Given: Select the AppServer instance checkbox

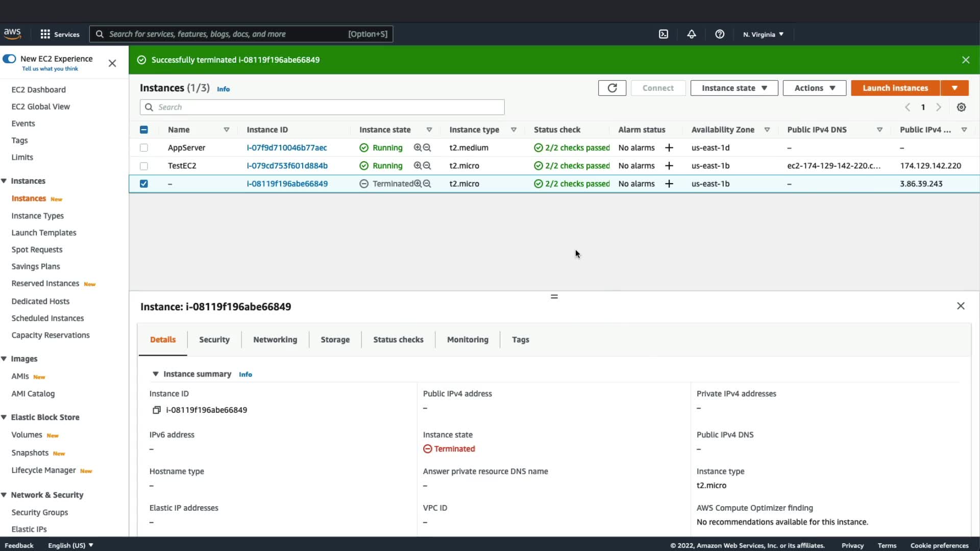Looking at the screenshot, I should click(x=144, y=148).
